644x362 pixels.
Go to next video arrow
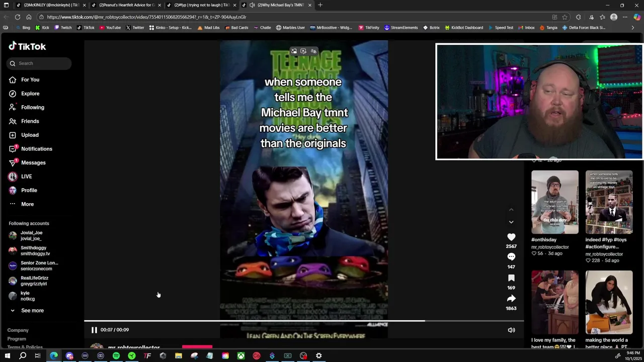pos(511,222)
